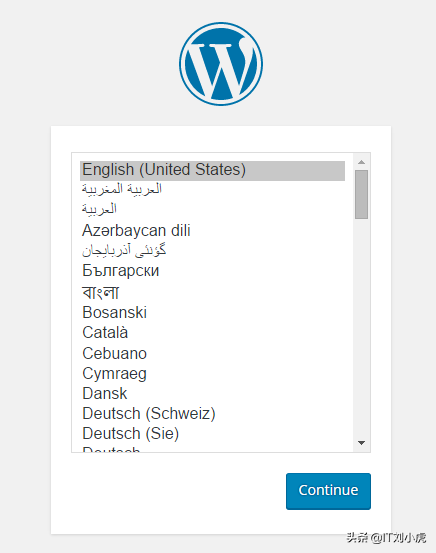Click the Continue button

point(328,491)
